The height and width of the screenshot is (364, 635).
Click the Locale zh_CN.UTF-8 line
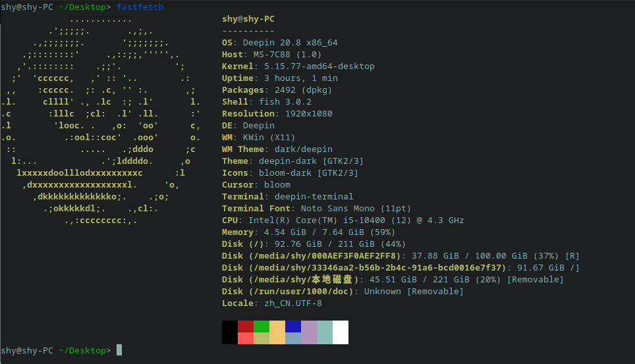pyautogui.click(x=271, y=303)
